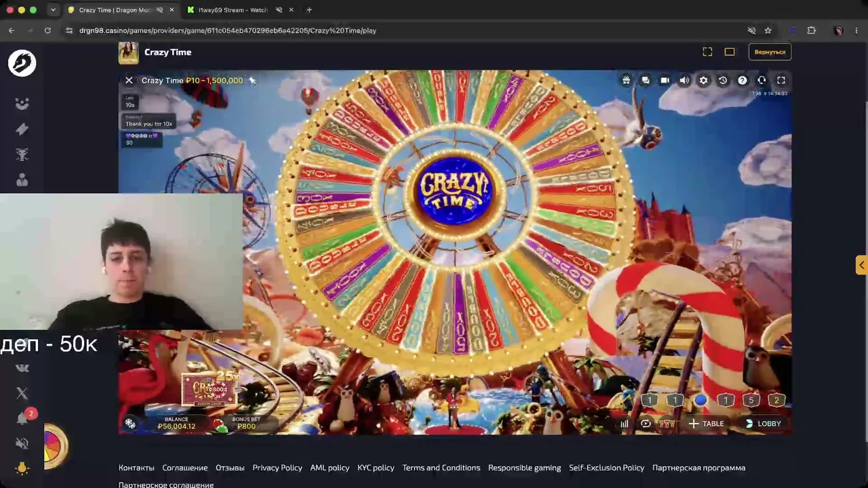868x488 pixels.
Task: Open the user profile sidebar icon
Action: [x=22, y=180]
